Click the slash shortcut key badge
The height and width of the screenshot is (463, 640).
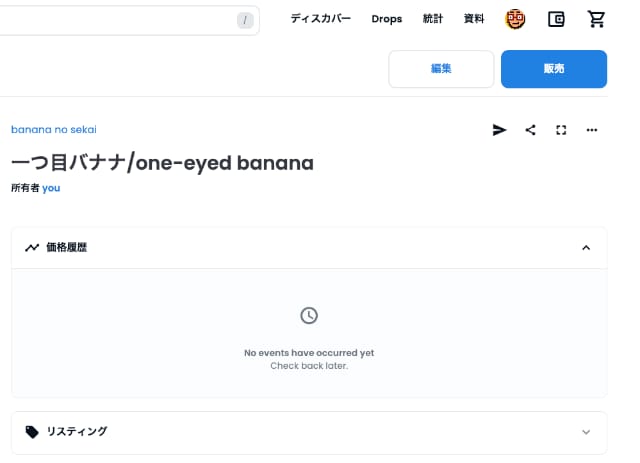point(245,20)
